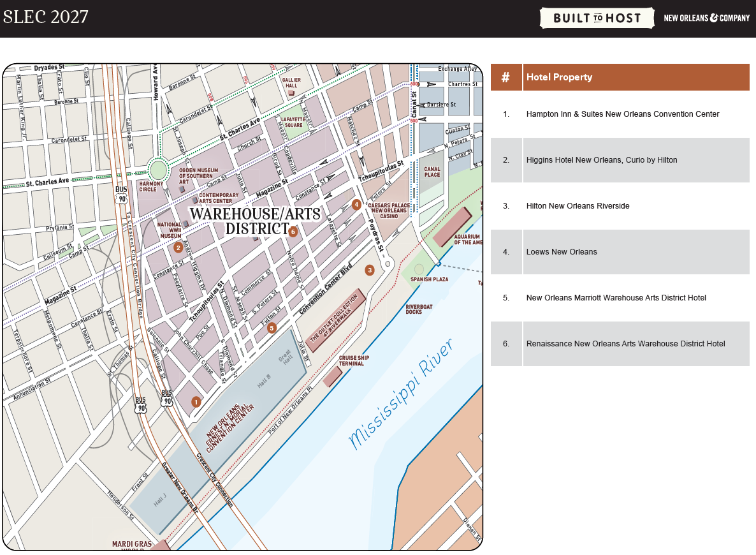Screen dimensions: 756x555
Task: Click map marker 2 by WWII Museum
Action: pos(178,248)
